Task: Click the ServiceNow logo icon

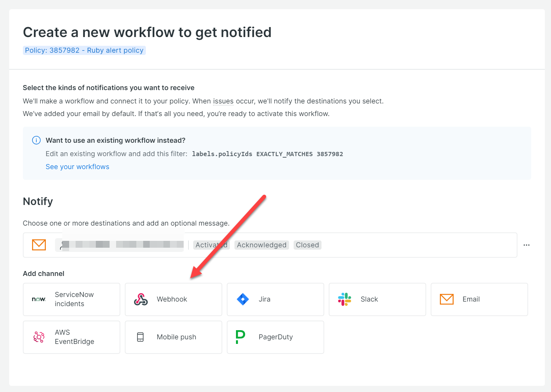Action: coord(39,299)
